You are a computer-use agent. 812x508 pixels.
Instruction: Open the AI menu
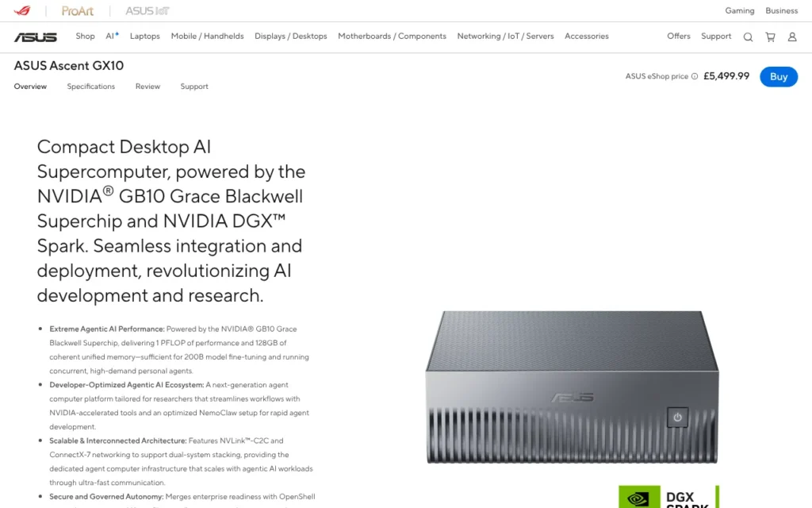point(112,37)
